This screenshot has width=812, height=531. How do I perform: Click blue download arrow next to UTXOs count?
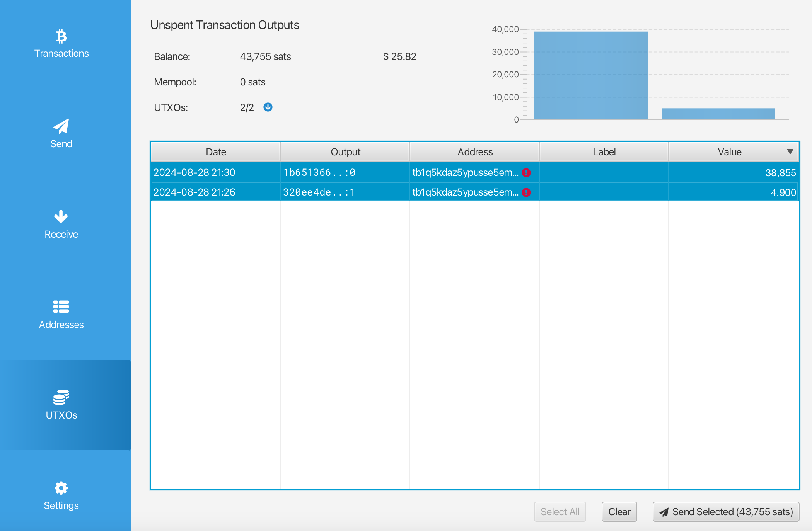coord(268,107)
